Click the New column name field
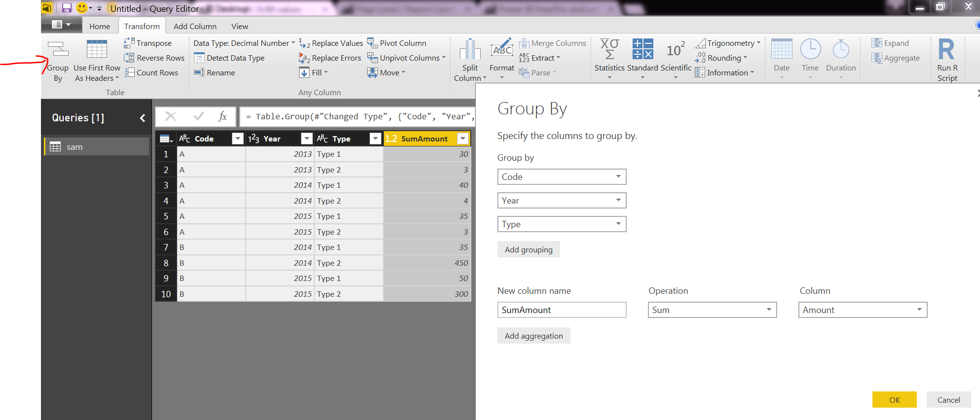The image size is (980, 420). click(562, 310)
